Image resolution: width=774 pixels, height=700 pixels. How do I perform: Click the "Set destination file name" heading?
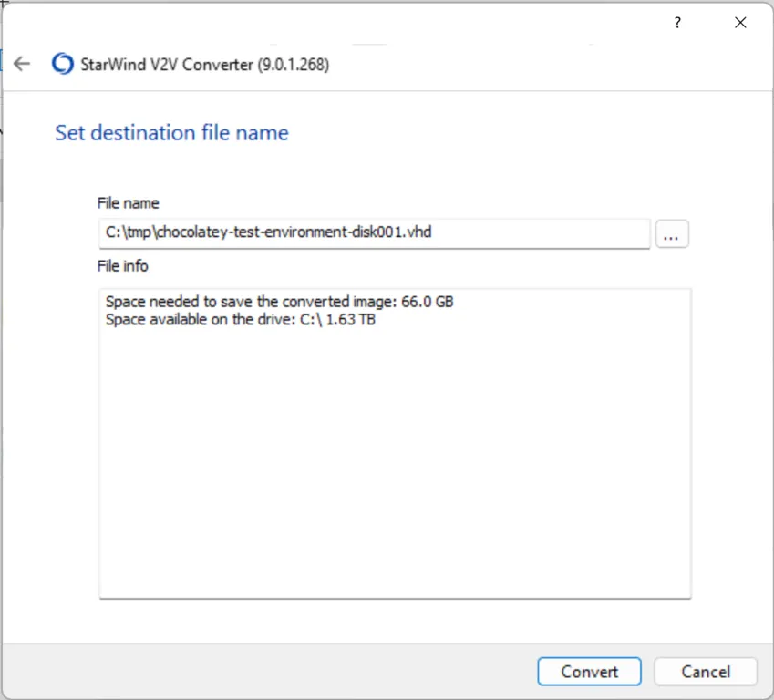pos(171,132)
